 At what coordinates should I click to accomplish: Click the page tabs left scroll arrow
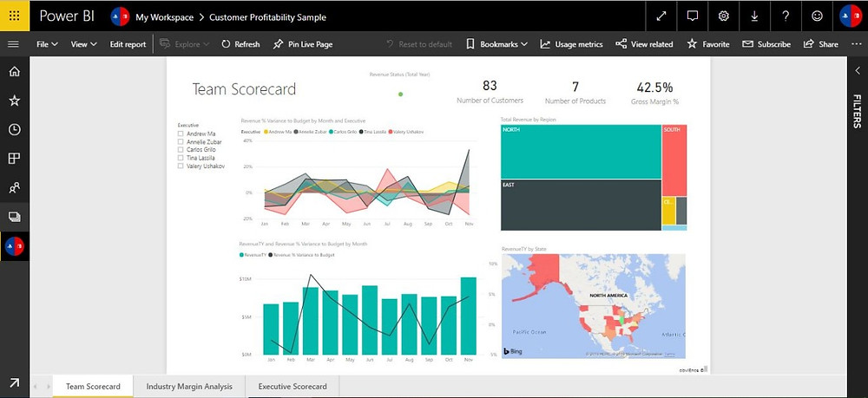tap(35, 387)
